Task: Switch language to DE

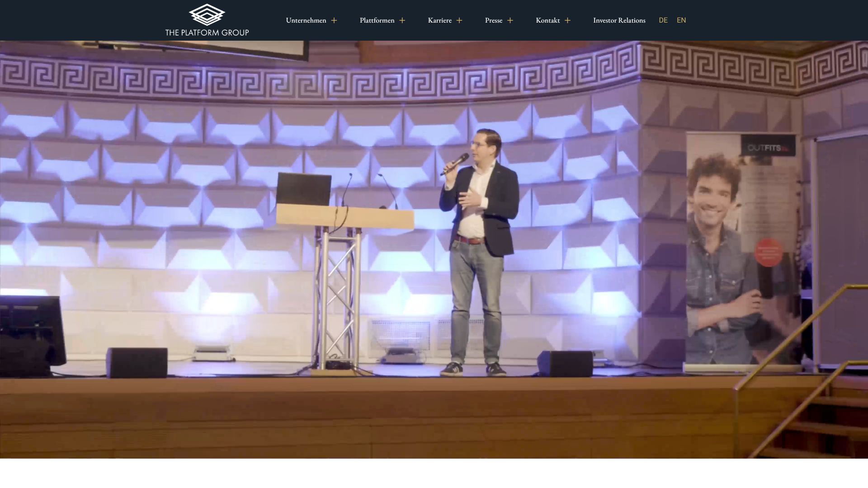Action: tap(663, 20)
